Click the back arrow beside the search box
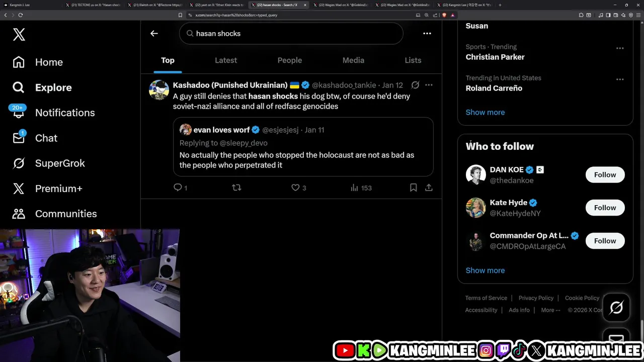This screenshot has width=644, height=362. pyautogui.click(x=154, y=33)
